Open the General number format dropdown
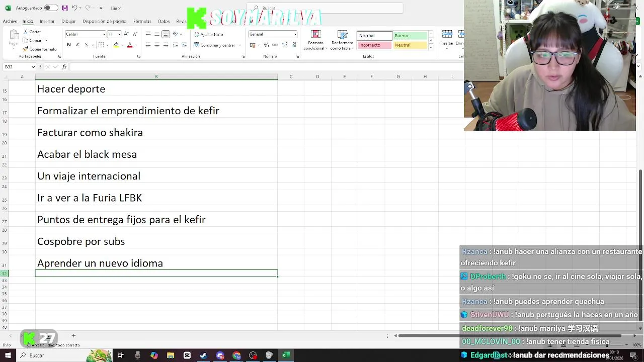This screenshot has width=644, height=362. tap(295, 34)
